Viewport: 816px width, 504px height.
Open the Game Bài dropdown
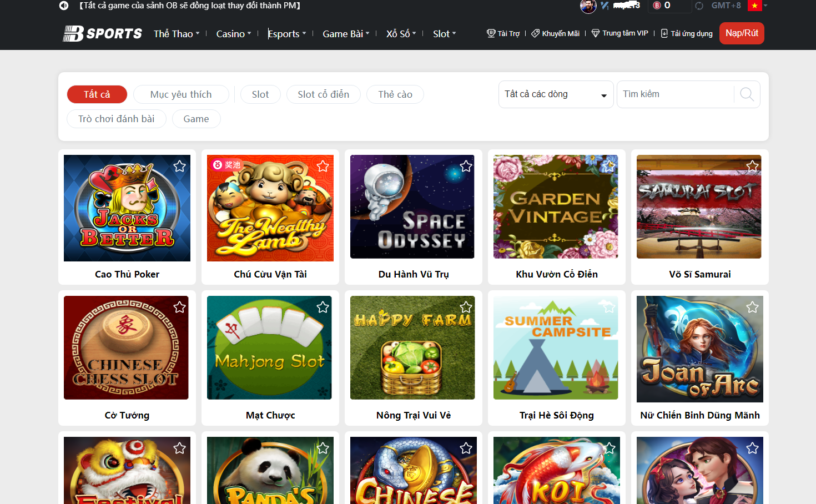coord(346,34)
